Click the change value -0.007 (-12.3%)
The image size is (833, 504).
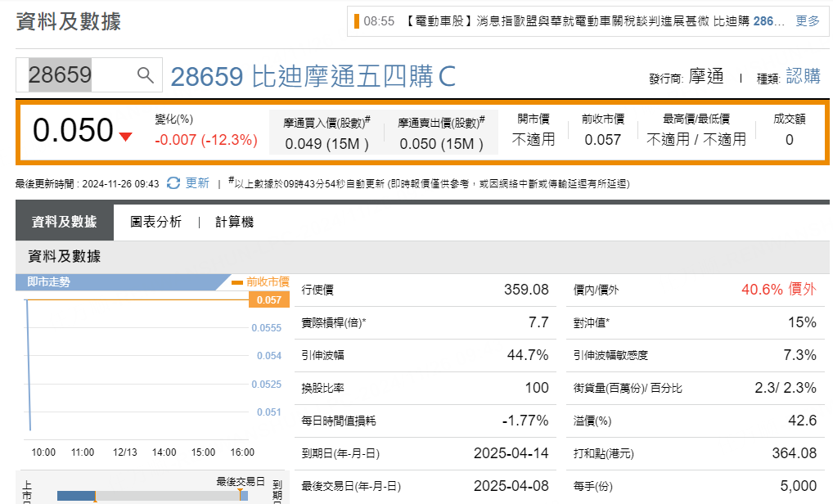coord(206,140)
